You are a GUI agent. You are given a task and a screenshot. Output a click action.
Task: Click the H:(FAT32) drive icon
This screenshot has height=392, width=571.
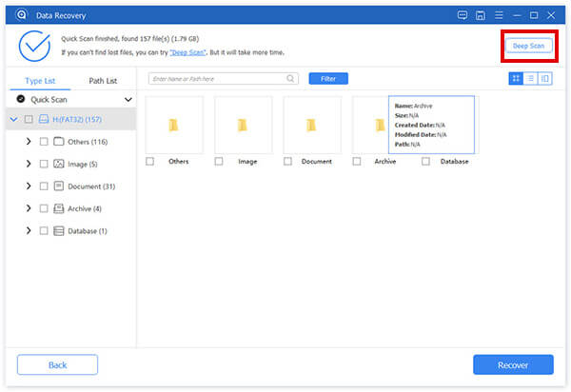[x=44, y=119]
